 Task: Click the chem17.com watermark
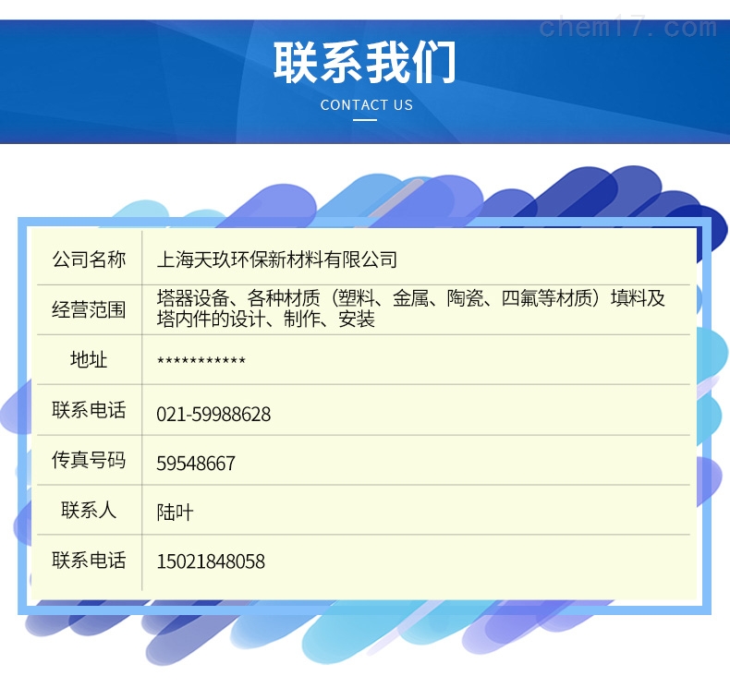tap(627, 27)
